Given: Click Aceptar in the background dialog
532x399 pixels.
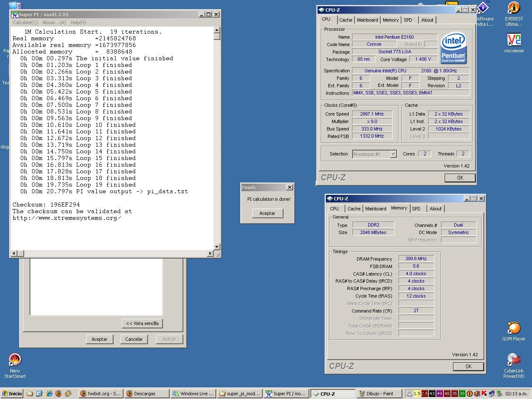Looking at the screenshot, I should tap(99, 339).
